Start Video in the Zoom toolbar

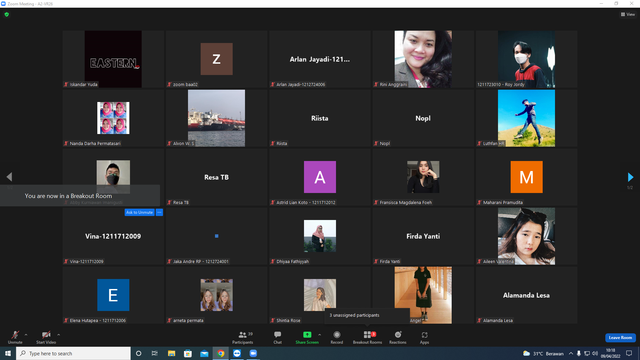tap(46, 337)
